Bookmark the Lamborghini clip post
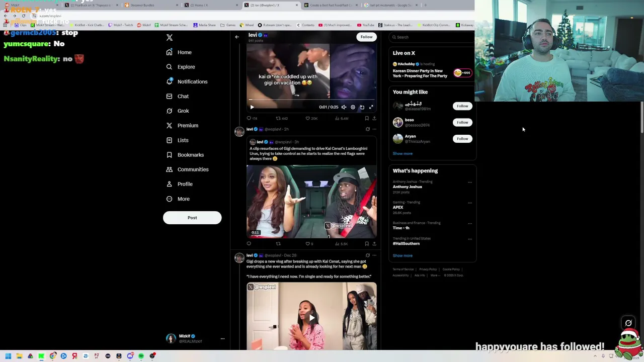Screen dimensions: 644x362 point(367,244)
